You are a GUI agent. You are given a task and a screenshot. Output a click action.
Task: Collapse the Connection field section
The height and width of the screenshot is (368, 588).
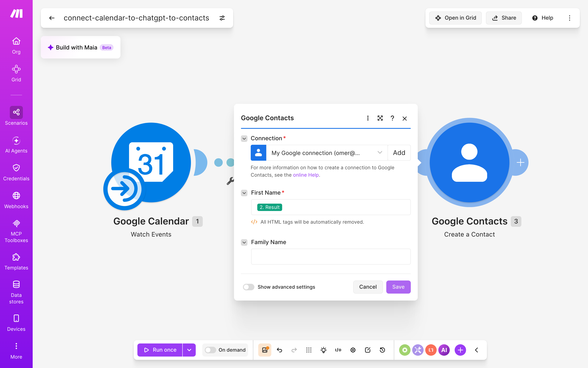244,138
